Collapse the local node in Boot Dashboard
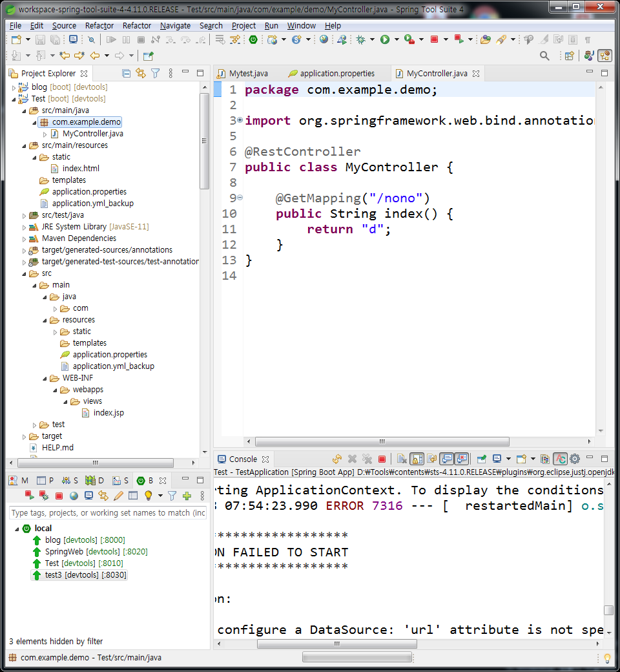 (x=17, y=529)
